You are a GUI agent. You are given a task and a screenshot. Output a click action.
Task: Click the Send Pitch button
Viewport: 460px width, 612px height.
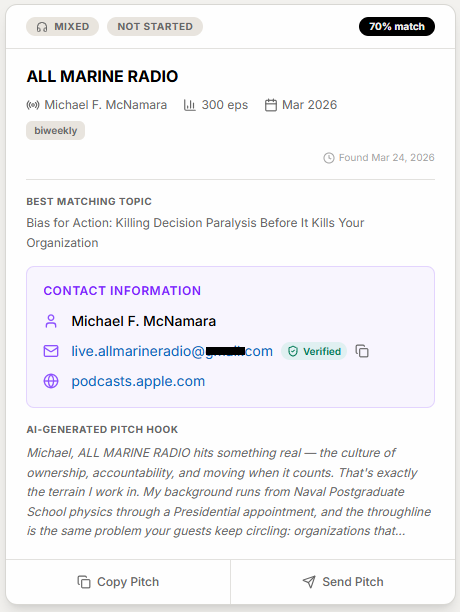tap(343, 582)
